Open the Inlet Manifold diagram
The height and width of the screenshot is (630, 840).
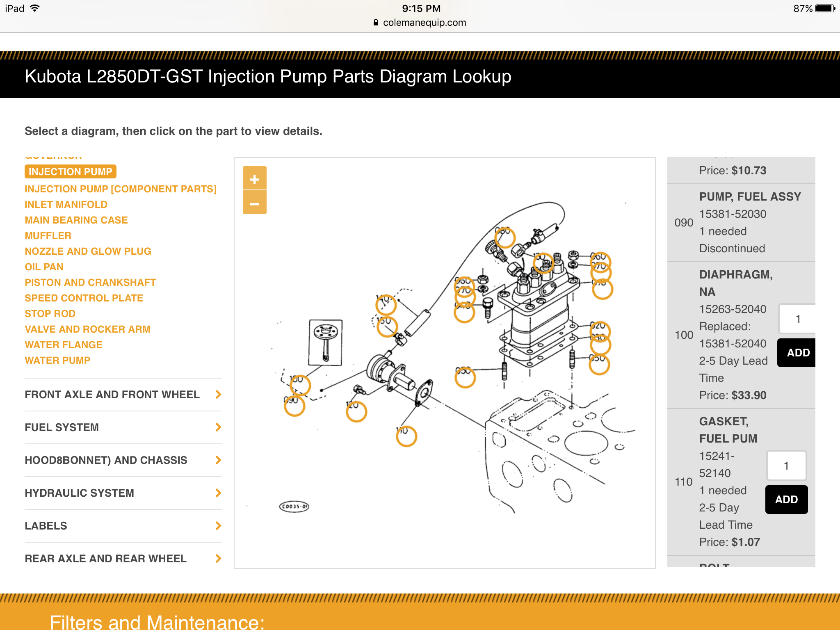66,205
